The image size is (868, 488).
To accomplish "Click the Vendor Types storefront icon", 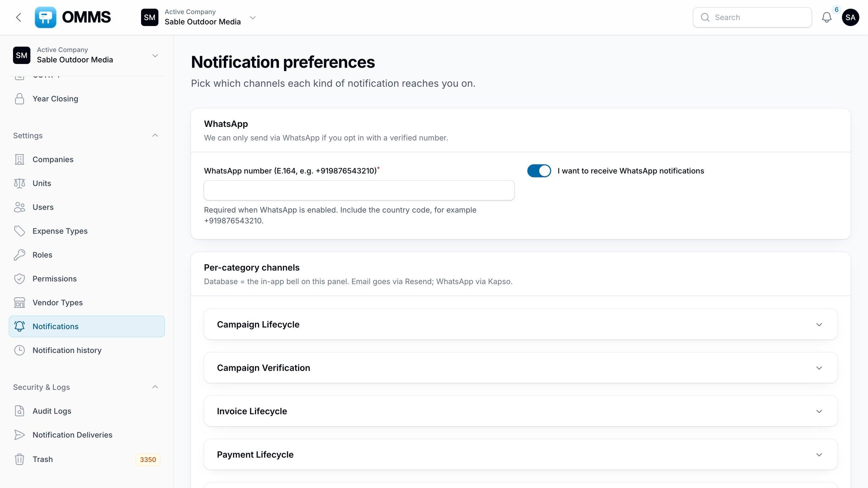I will coord(20,303).
